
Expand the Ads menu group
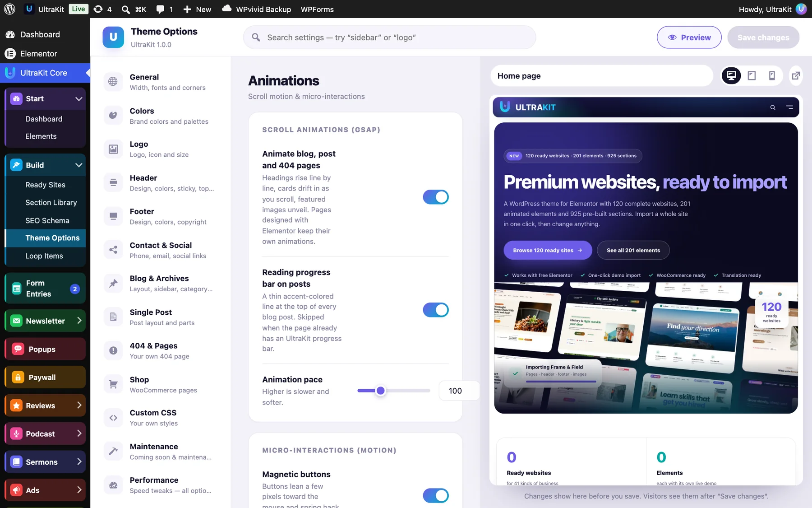tap(79, 490)
